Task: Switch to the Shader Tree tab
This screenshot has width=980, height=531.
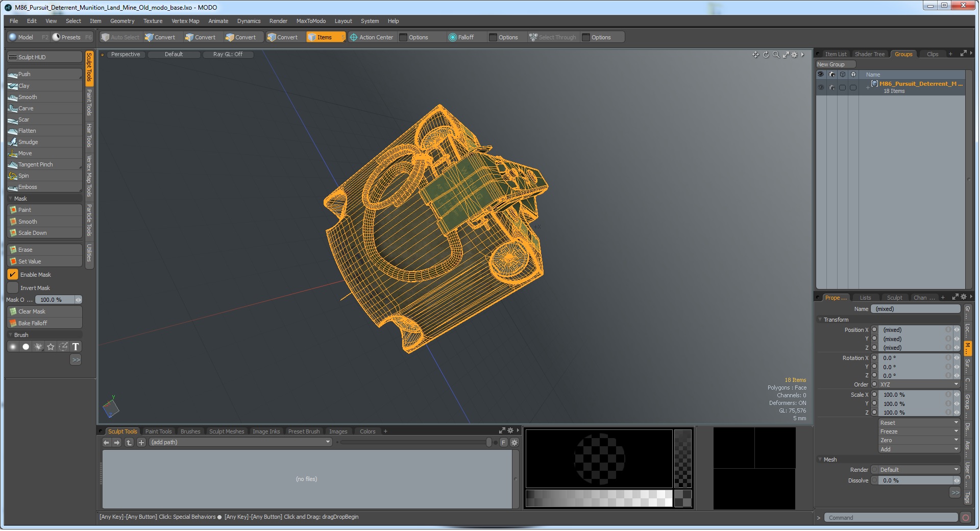Action: click(869, 54)
